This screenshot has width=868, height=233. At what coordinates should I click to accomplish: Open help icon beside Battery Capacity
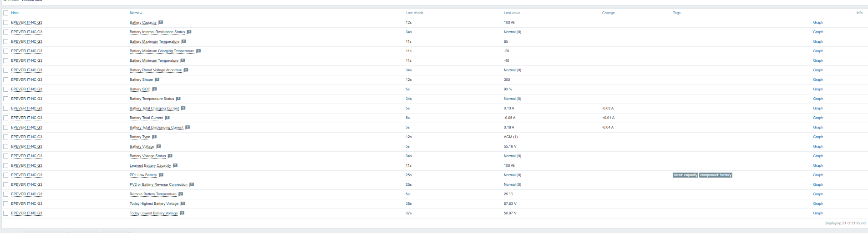(161, 22)
